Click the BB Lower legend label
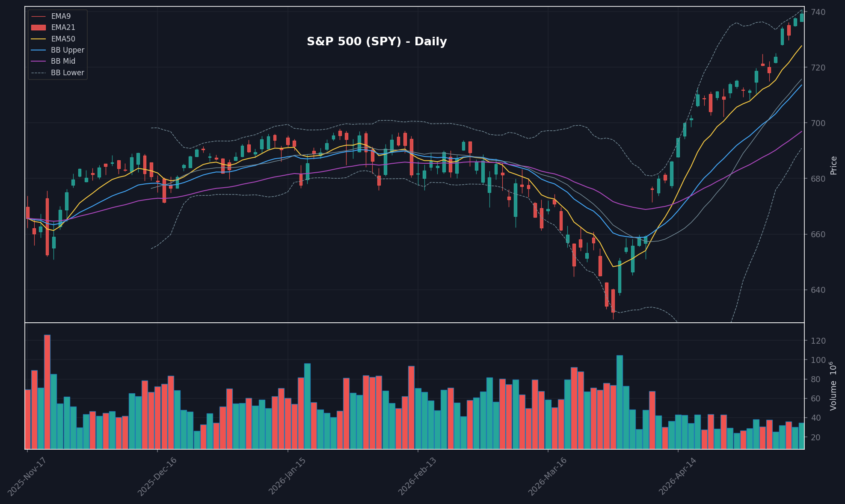 68,73
